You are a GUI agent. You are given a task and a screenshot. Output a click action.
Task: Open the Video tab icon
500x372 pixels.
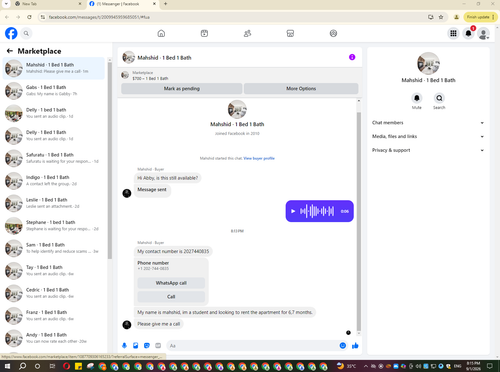[x=204, y=33]
